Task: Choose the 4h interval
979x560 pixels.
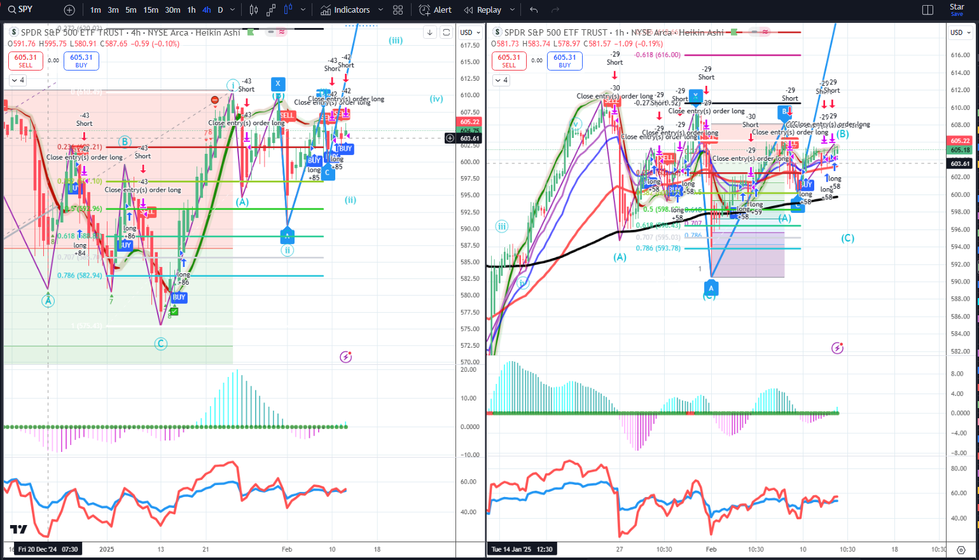Action: [207, 10]
